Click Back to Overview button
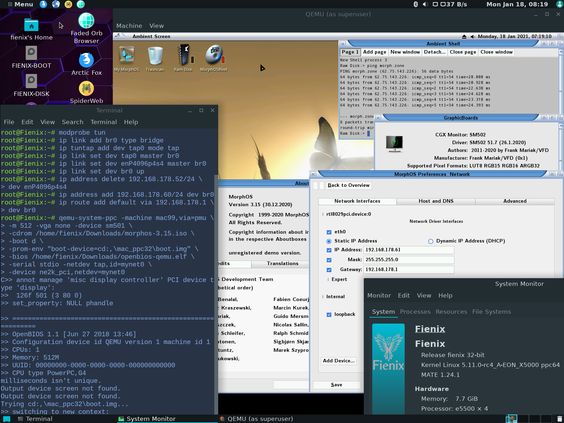The width and height of the screenshot is (564, 423). [348, 185]
